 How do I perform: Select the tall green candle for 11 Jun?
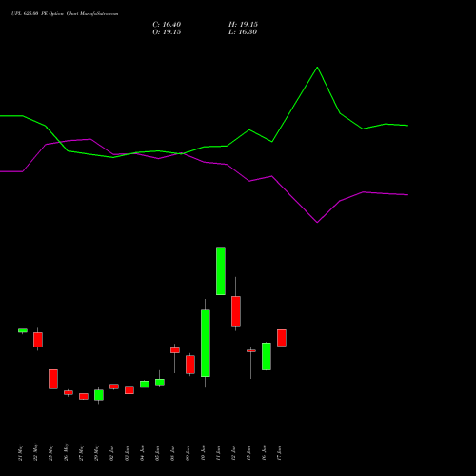(x=221, y=271)
